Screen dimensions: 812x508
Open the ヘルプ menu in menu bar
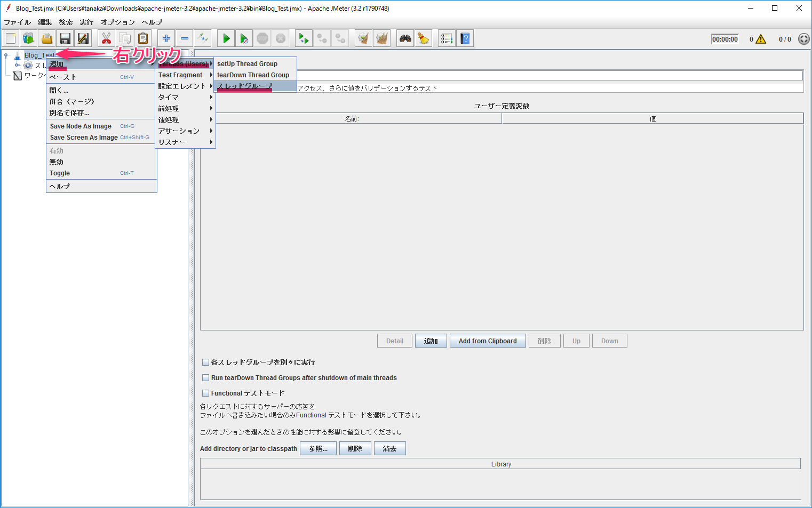[x=152, y=22]
